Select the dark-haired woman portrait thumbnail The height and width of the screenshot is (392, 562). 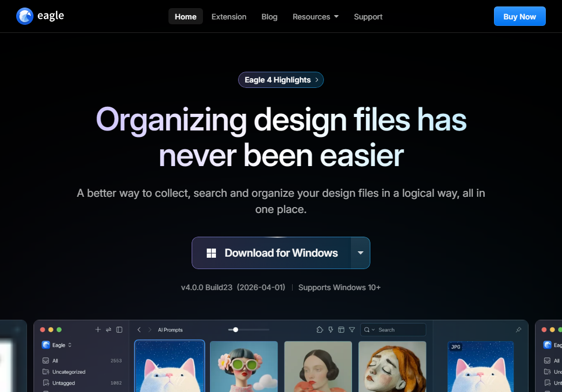(x=318, y=366)
